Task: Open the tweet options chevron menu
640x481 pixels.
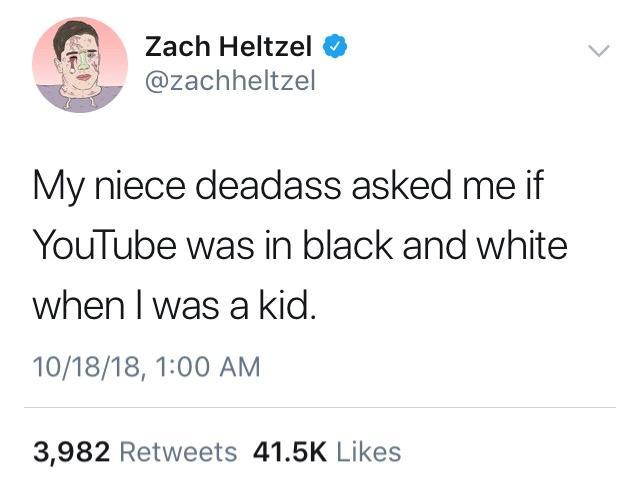Action: click(598, 49)
